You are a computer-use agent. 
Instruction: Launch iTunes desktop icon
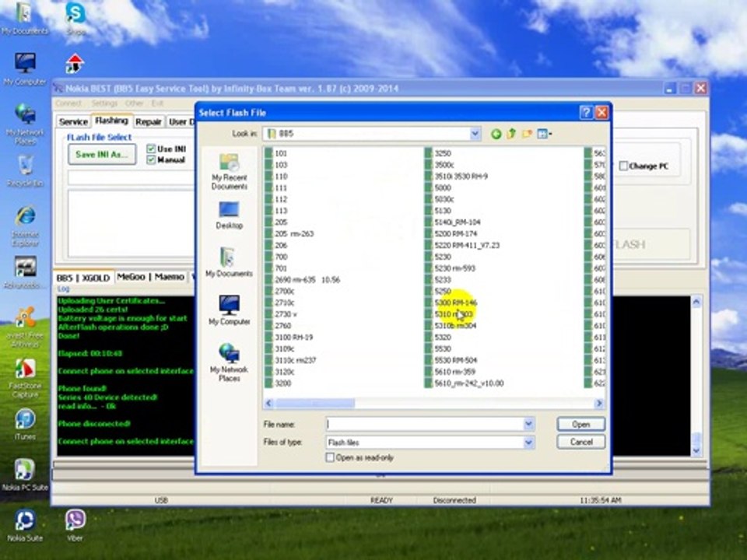[x=25, y=424]
